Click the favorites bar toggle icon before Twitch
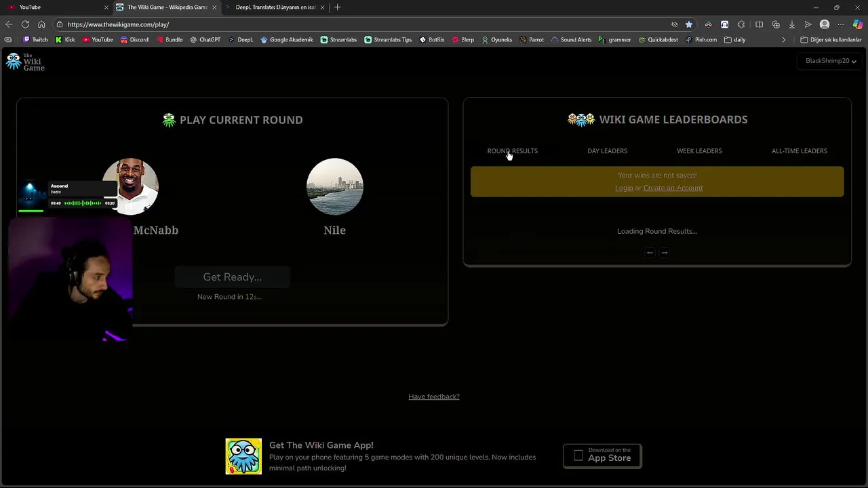The width and height of the screenshot is (868, 488). (x=8, y=40)
